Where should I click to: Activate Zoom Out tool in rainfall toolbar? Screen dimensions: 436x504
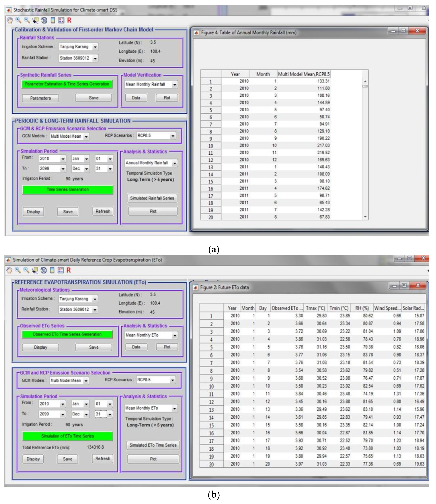tap(27, 20)
